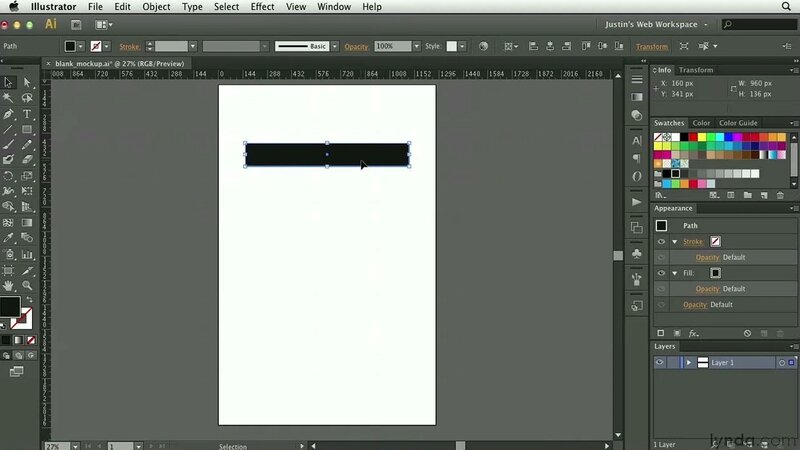Screen dimensions: 800x450
Task: Select the Zoom tool
Action: click(27, 285)
